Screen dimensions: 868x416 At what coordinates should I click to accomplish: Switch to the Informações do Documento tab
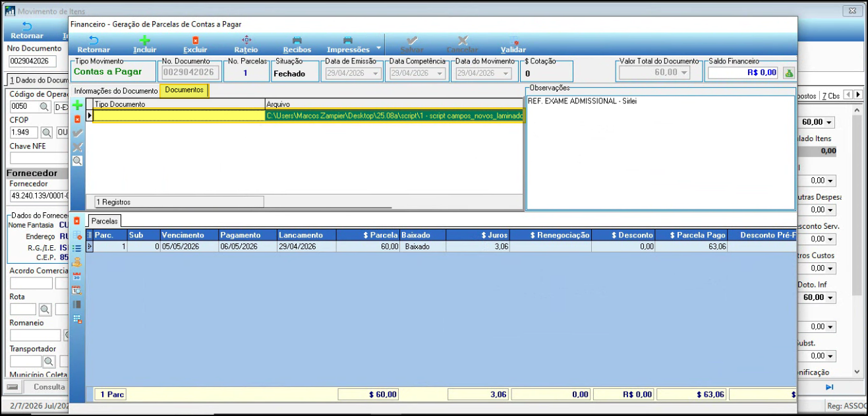(x=116, y=90)
